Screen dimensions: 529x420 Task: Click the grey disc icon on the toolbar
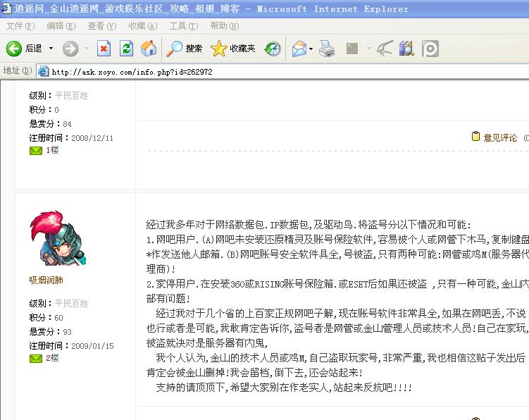430,49
